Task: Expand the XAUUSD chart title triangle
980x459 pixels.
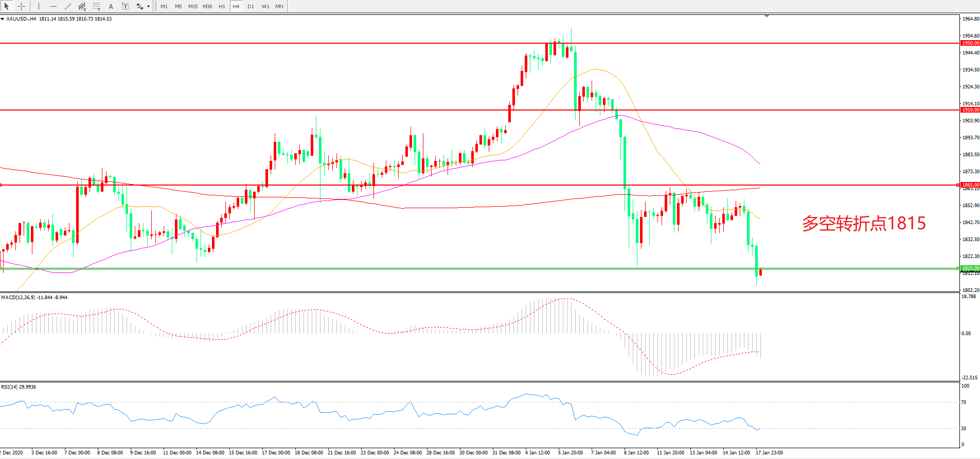Action: pyautogui.click(x=3, y=19)
